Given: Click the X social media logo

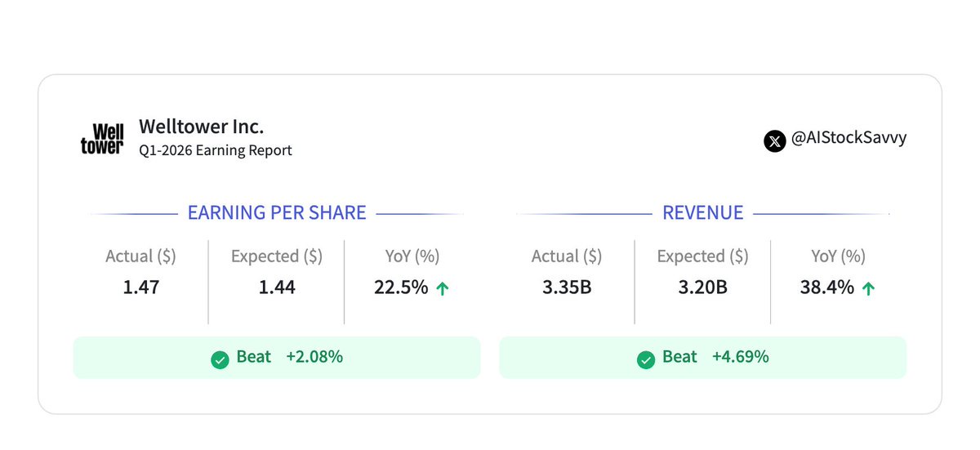Looking at the screenshot, I should (774, 140).
